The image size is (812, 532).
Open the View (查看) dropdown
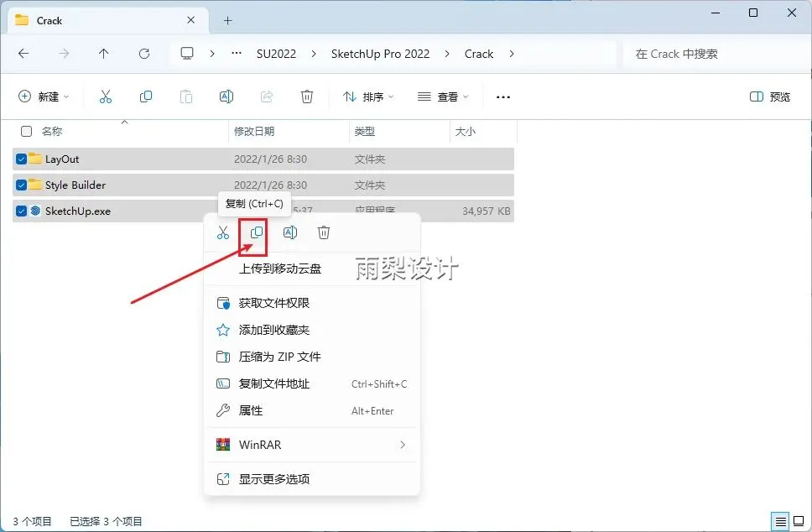pos(443,96)
